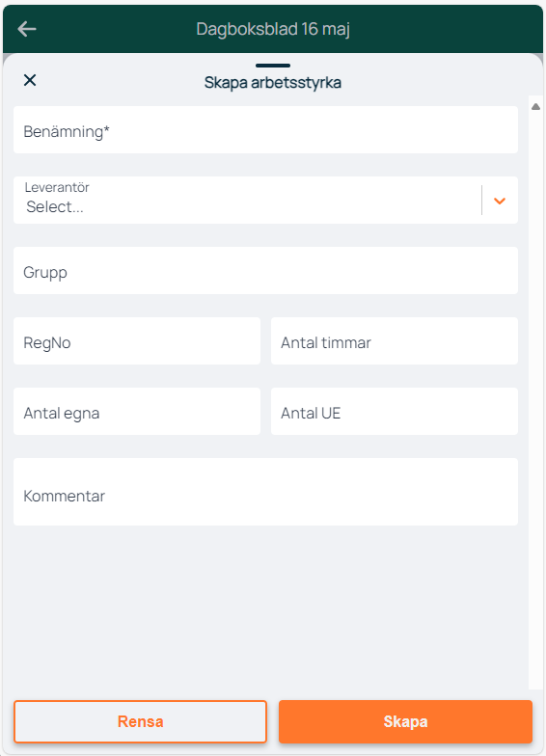Image resolution: width=546 pixels, height=756 pixels.
Task: Click into the Grupp field
Action: pyautogui.click(x=266, y=270)
